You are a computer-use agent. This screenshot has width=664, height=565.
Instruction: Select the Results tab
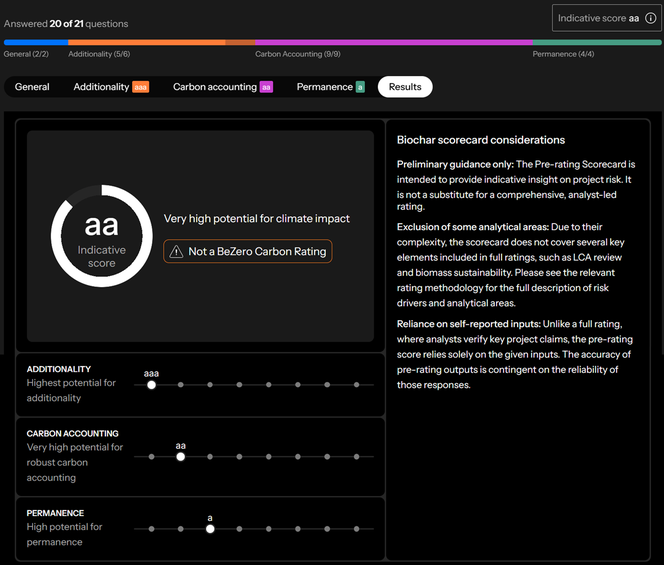(x=405, y=87)
